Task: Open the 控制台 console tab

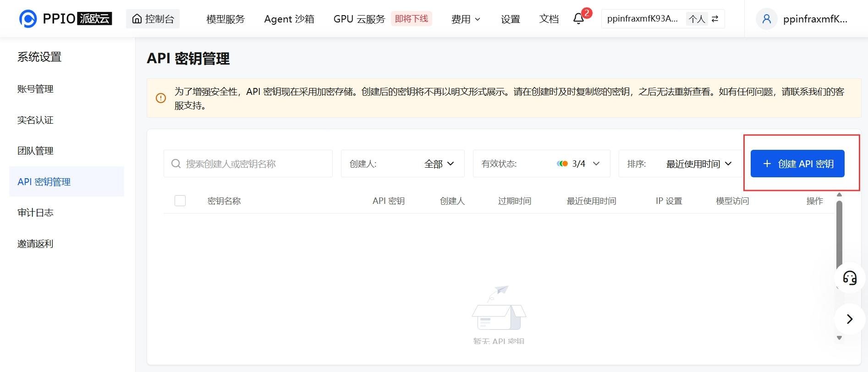Action: pos(153,19)
